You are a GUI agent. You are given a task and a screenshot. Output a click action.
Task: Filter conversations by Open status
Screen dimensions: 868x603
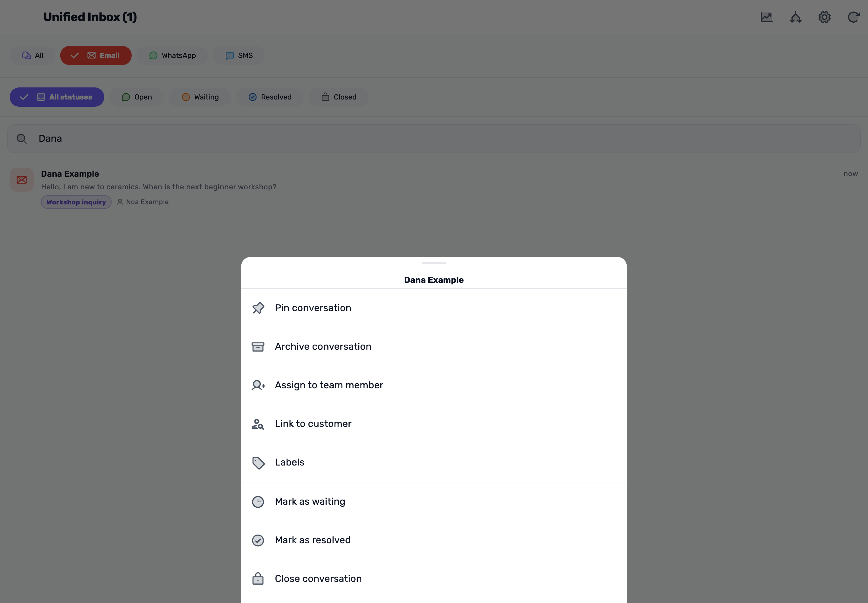click(x=136, y=97)
